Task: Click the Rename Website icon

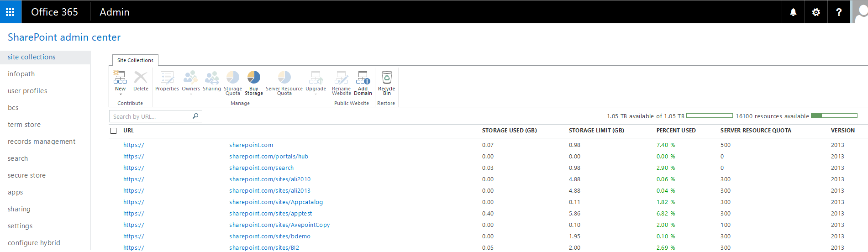Action: point(342,78)
